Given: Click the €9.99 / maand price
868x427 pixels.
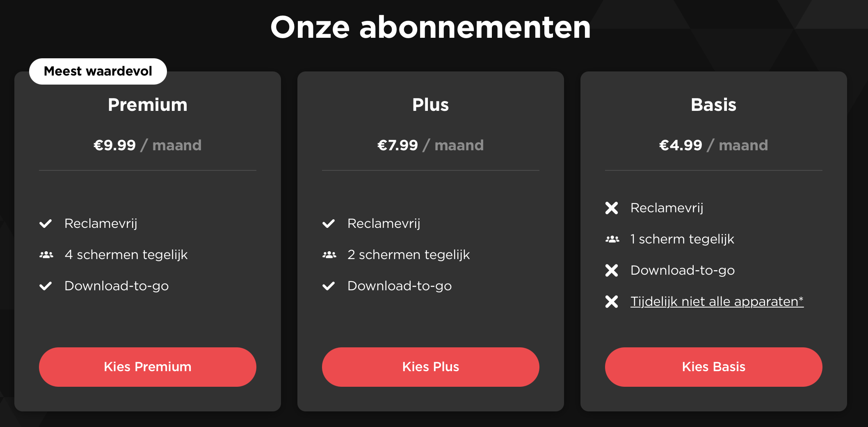Looking at the screenshot, I should point(148,145).
